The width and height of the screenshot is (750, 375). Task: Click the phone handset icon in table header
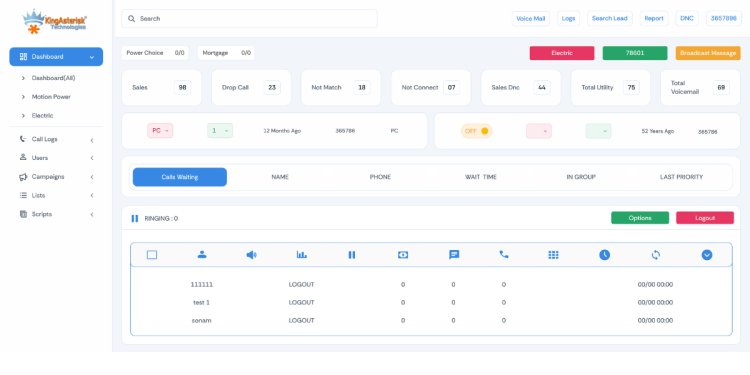coord(504,255)
